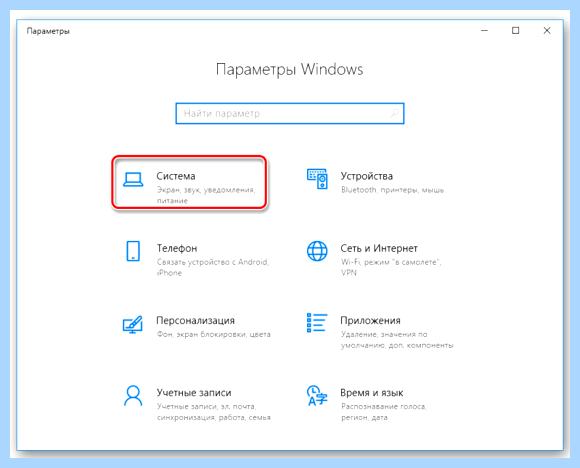The image size is (580, 468).
Task: Open the Устройства settings heading
Action: pyautogui.click(x=367, y=176)
